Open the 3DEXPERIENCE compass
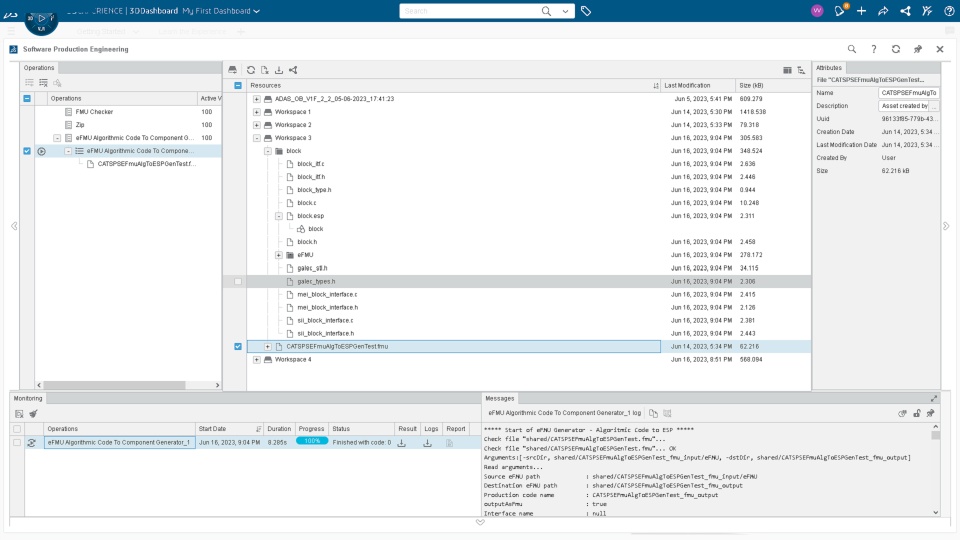 [41, 20]
